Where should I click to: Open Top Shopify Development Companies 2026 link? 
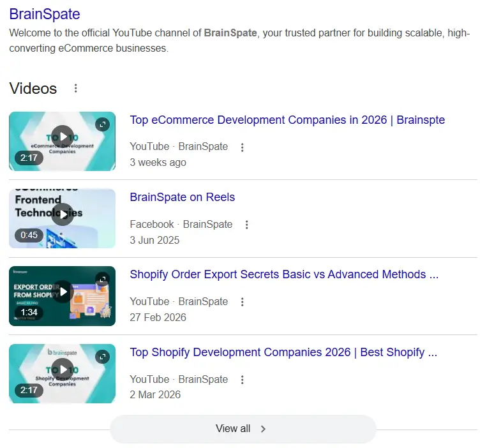pyautogui.click(x=283, y=352)
